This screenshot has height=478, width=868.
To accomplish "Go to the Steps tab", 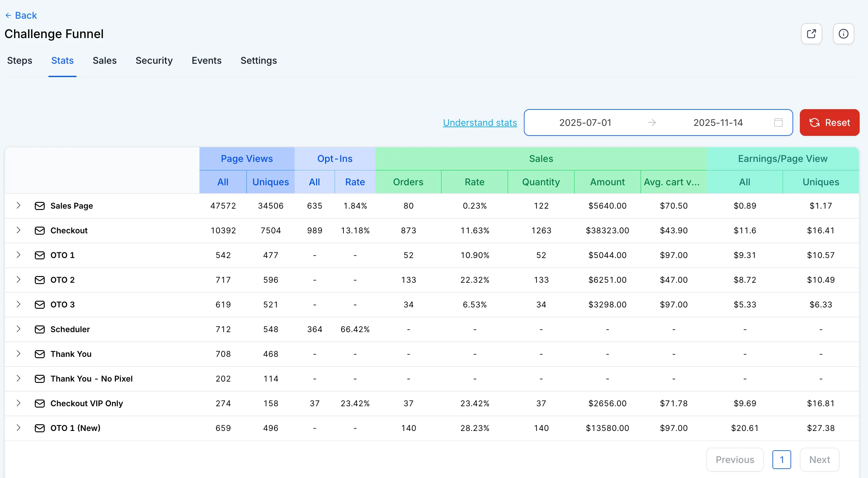I will 19,61.
